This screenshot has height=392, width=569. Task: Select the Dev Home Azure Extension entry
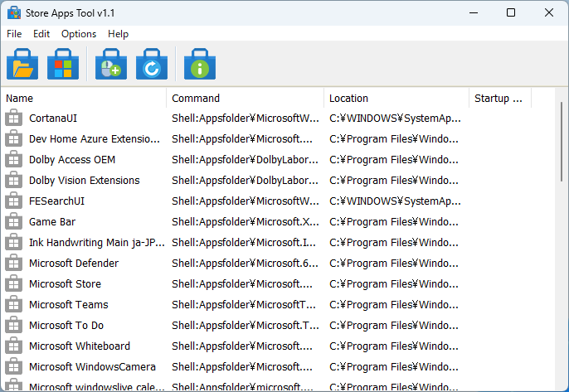pos(95,139)
